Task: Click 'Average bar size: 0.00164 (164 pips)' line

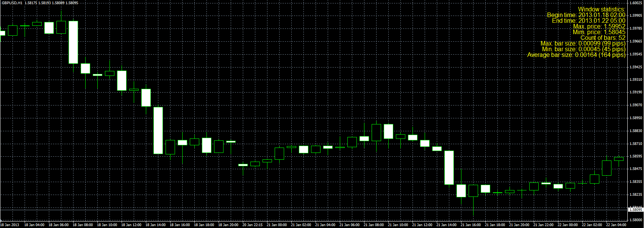Action: pyautogui.click(x=576, y=55)
